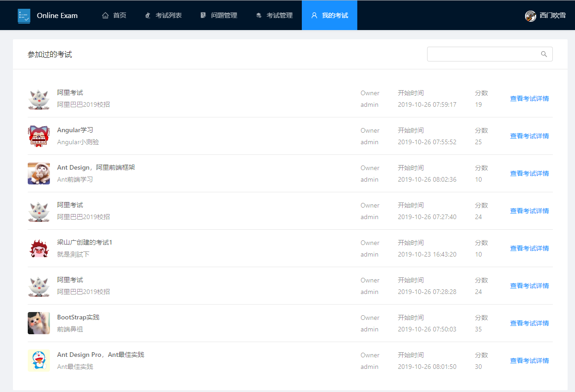The image size is (575, 392).
Task: View details for Ant Design，阿里前端框架 exam
Action: click(x=530, y=173)
